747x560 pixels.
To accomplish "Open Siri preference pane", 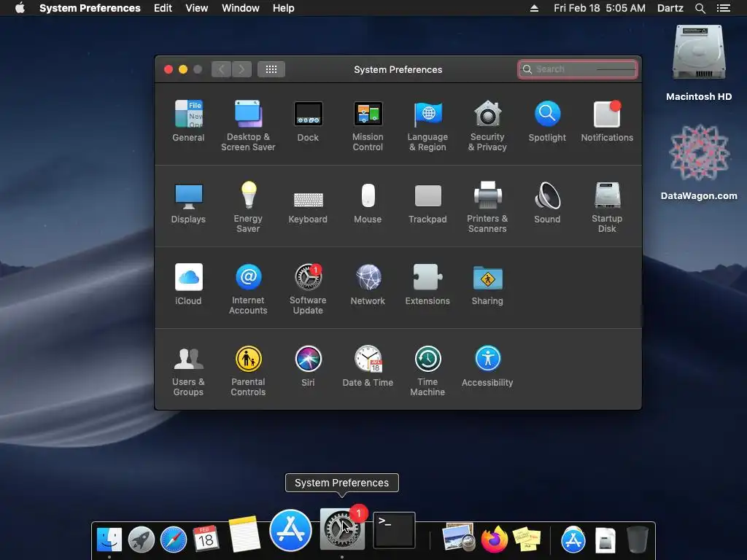I will 308,366.
